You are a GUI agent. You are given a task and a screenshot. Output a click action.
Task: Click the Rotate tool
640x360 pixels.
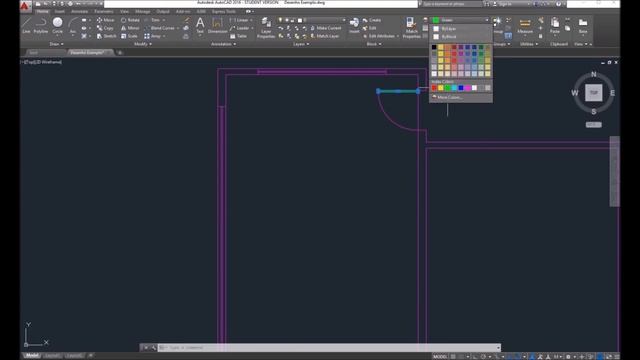pos(130,20)
